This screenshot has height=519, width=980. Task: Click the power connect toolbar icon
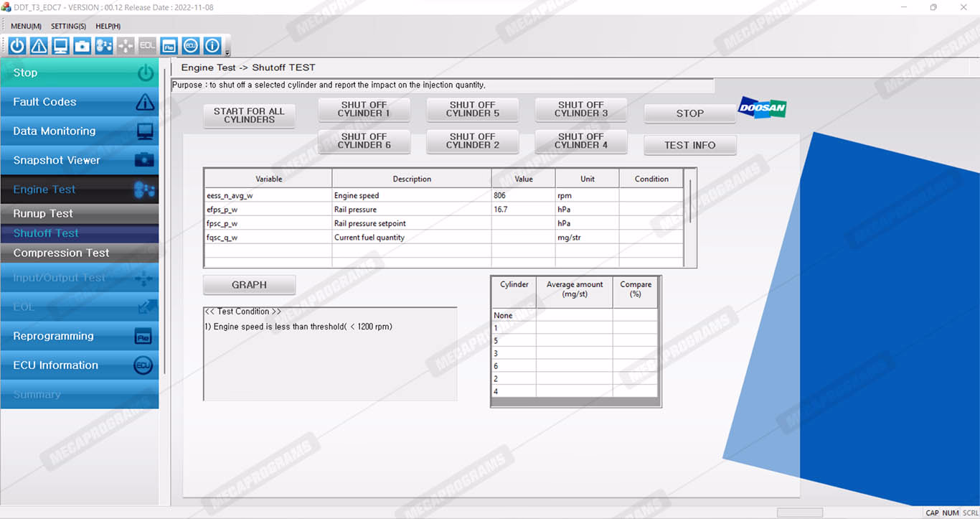tap(17, 46)
